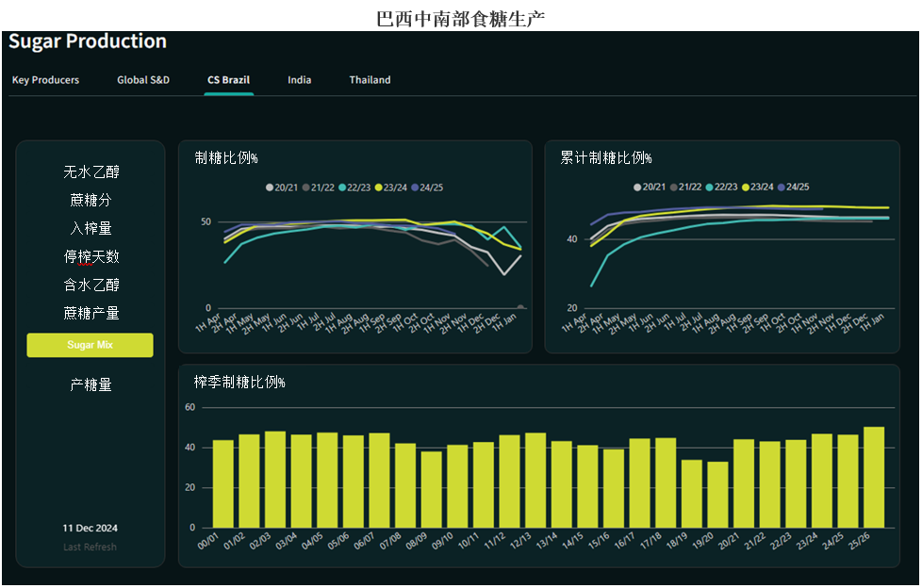Screen dimensions: 922x588
Task: Click the Last Refresh label
Action: pos(91,547)
